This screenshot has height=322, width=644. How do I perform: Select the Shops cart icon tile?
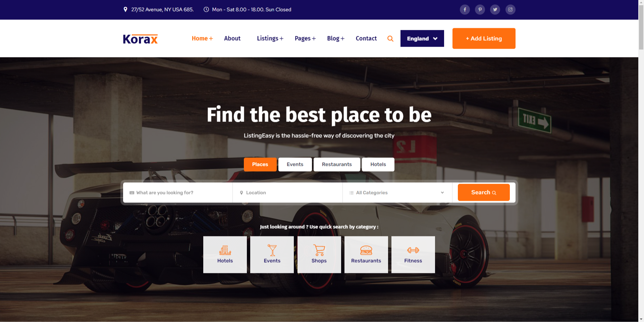319,255
